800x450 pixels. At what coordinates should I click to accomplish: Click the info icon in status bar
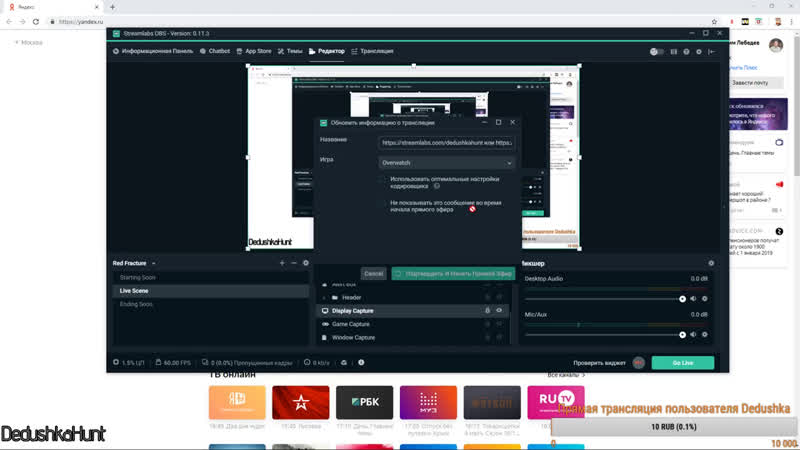coord(361,363)
